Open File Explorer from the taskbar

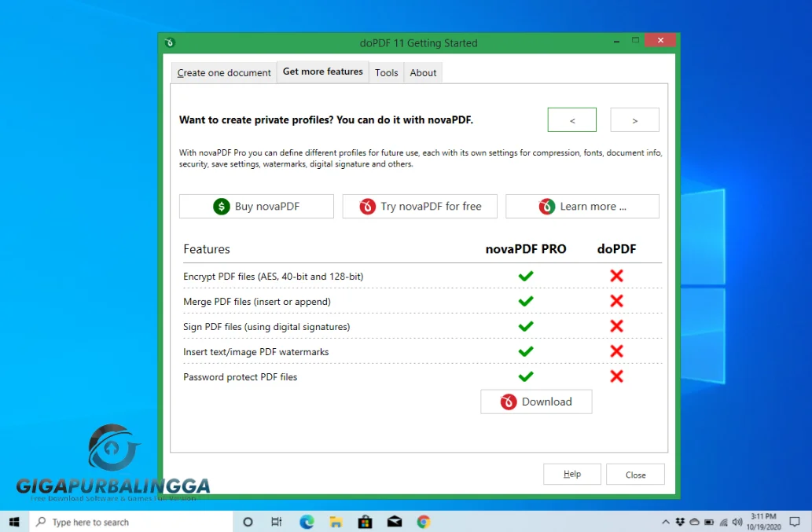tap(336, 522)
